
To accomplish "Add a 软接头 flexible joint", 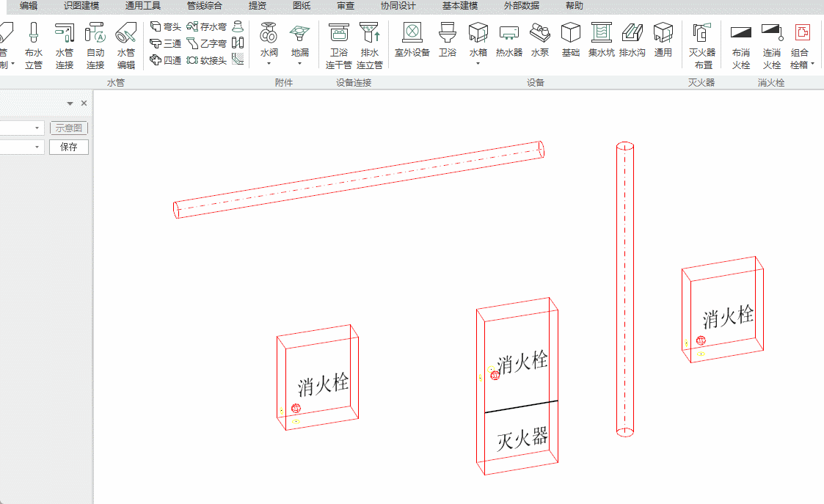I will tap(206, 60).
